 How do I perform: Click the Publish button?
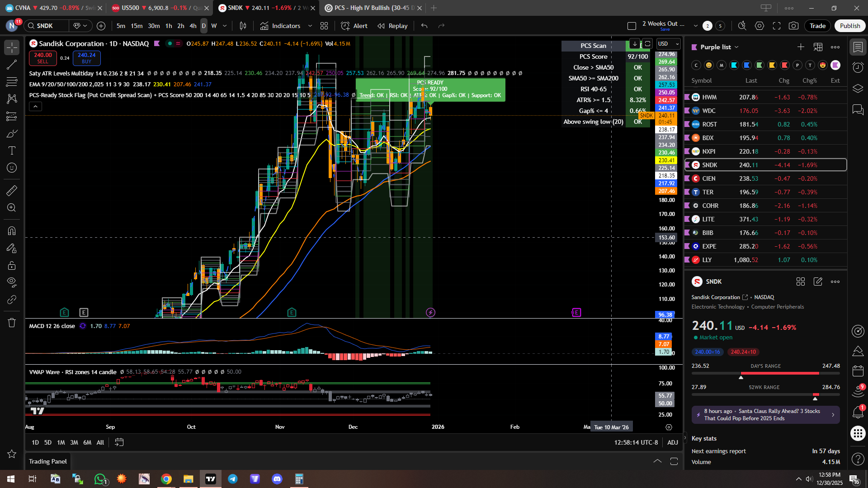[849, 26]
